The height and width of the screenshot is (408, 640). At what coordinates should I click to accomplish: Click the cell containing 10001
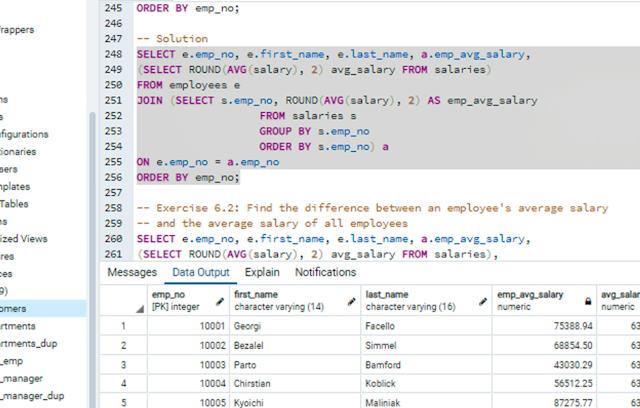click(x=189, y=326)
